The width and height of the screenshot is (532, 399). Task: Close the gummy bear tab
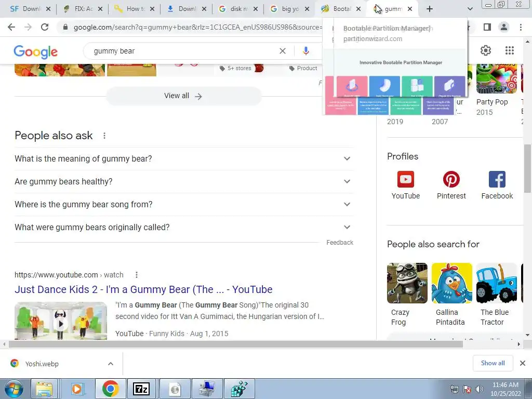tap(410, 9)
